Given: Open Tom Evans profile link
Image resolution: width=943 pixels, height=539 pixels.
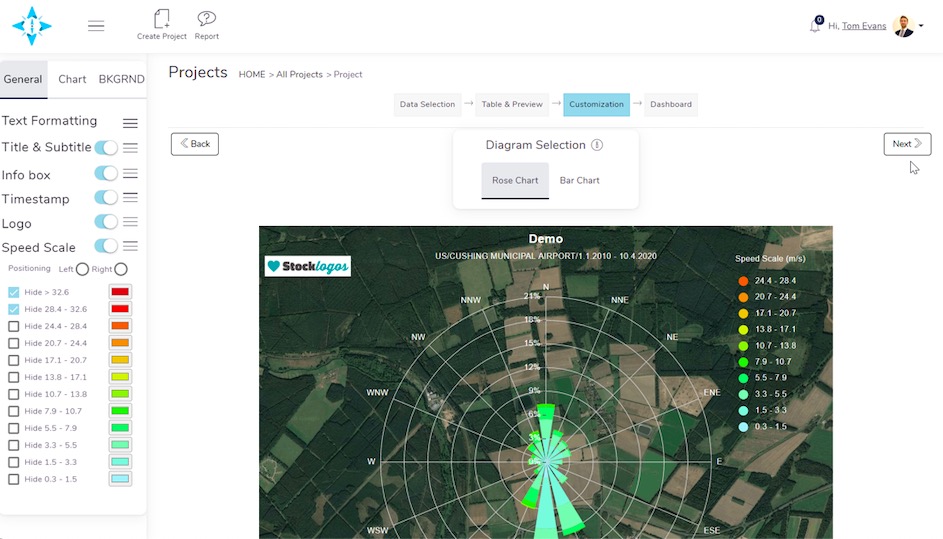Looking at the screenshot, I should point(864,26).
